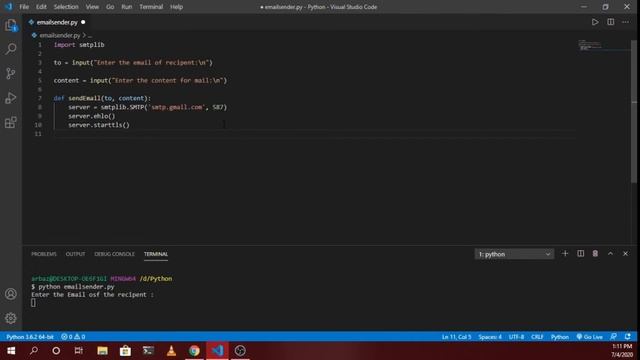Open the Accounts menu icon

[11, 294]
